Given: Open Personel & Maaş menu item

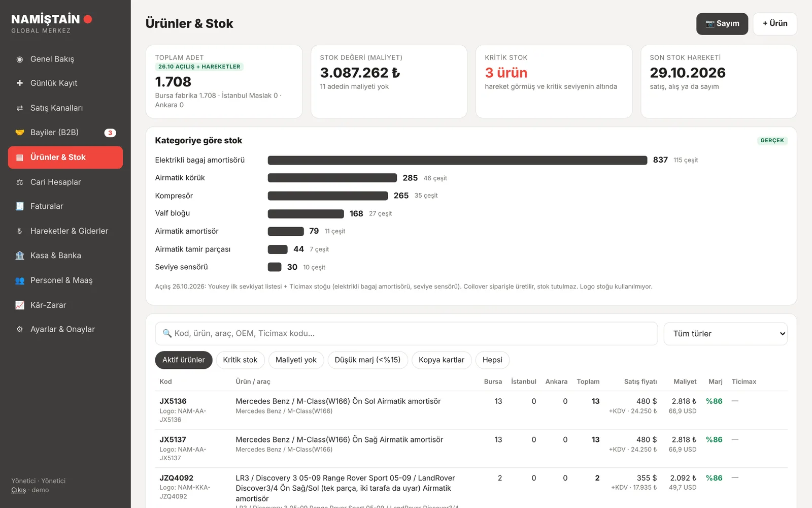Looking at the screenshot, I should [65, 280].
